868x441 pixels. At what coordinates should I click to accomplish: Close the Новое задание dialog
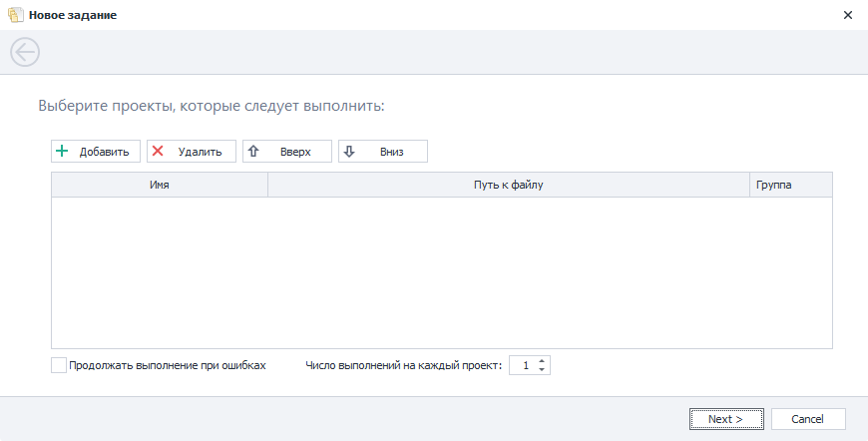pyautogui.click(x=847, y=15)
